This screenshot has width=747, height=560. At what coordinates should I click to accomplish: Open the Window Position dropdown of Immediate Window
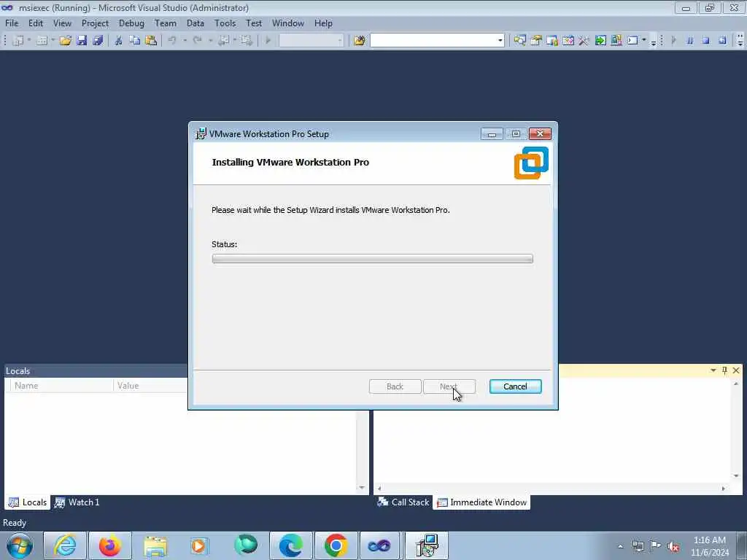tap(713, 370)
